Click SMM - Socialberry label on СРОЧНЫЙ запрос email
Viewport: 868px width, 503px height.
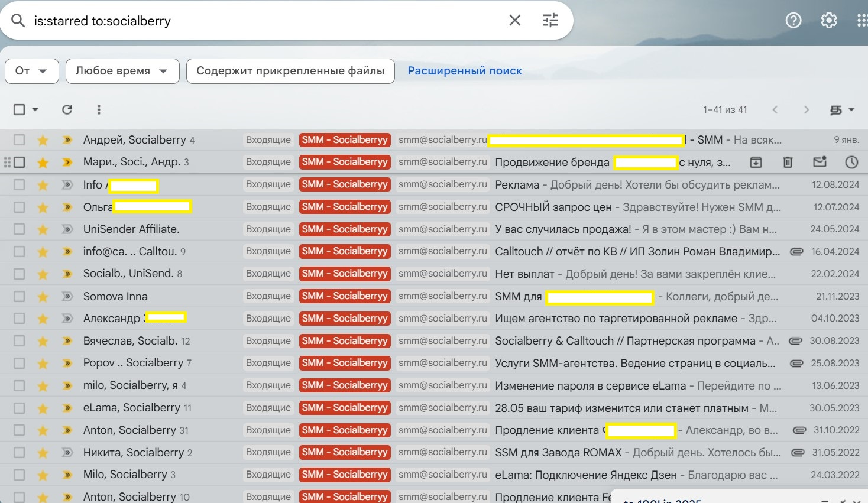345,207
